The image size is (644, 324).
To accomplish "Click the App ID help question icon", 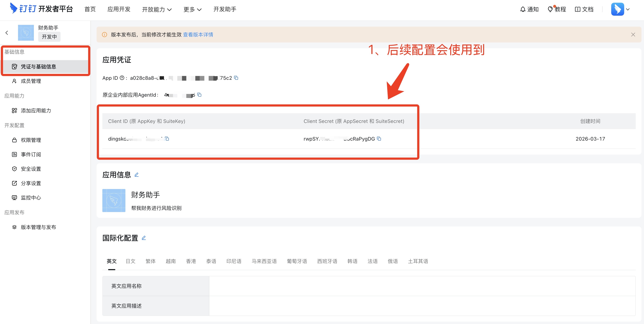I will pyautogui.click(x=122, y=78).
